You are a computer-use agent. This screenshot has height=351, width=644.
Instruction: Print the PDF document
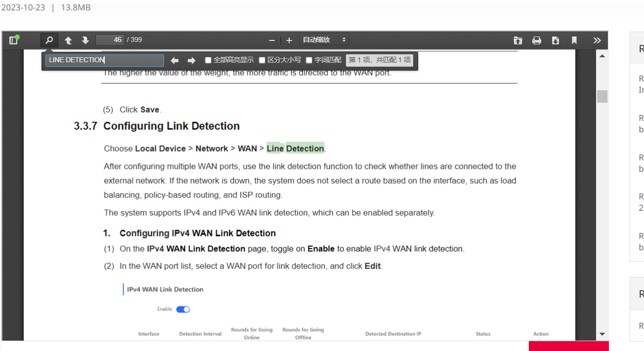[536, 40]
